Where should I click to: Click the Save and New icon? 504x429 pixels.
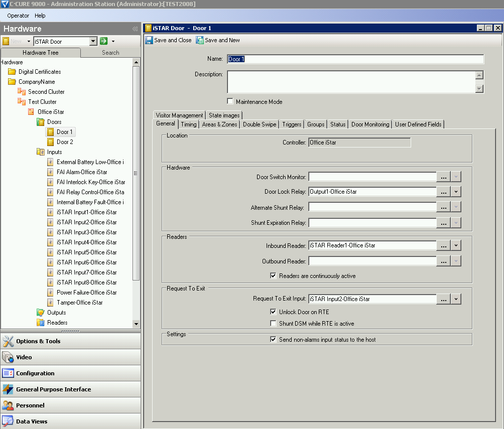pos(200,40)
